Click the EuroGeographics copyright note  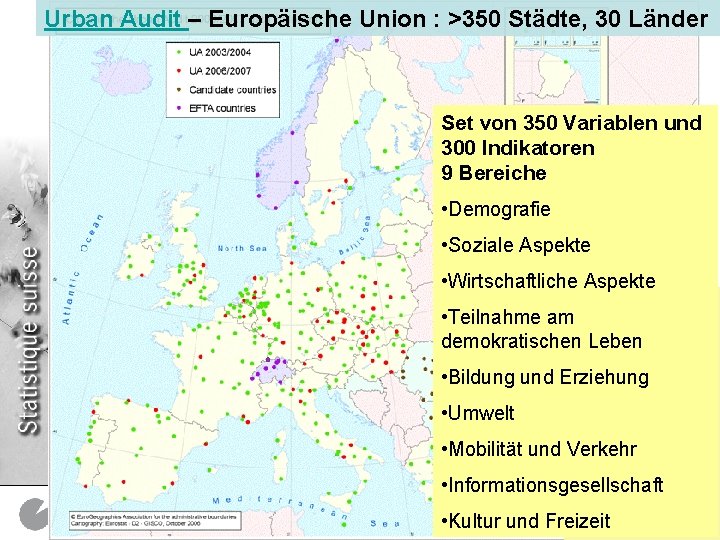tap(155, 520)
